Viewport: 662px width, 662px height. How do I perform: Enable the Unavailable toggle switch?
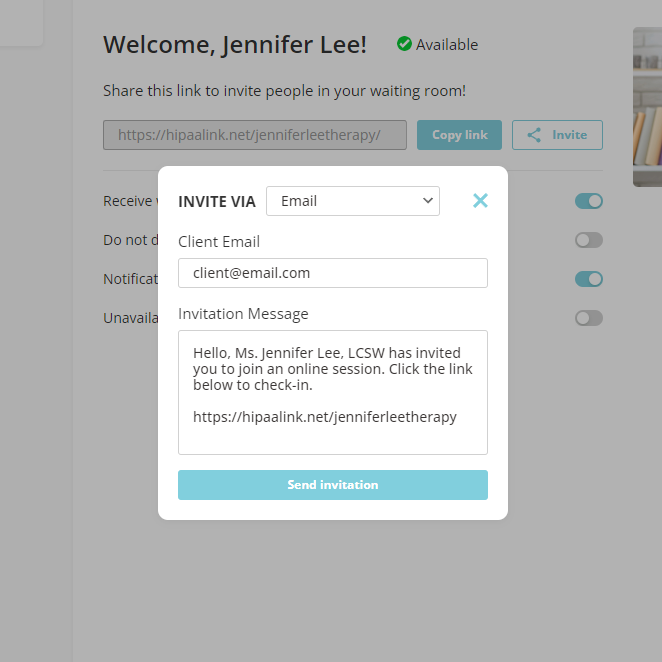[589, 318]
